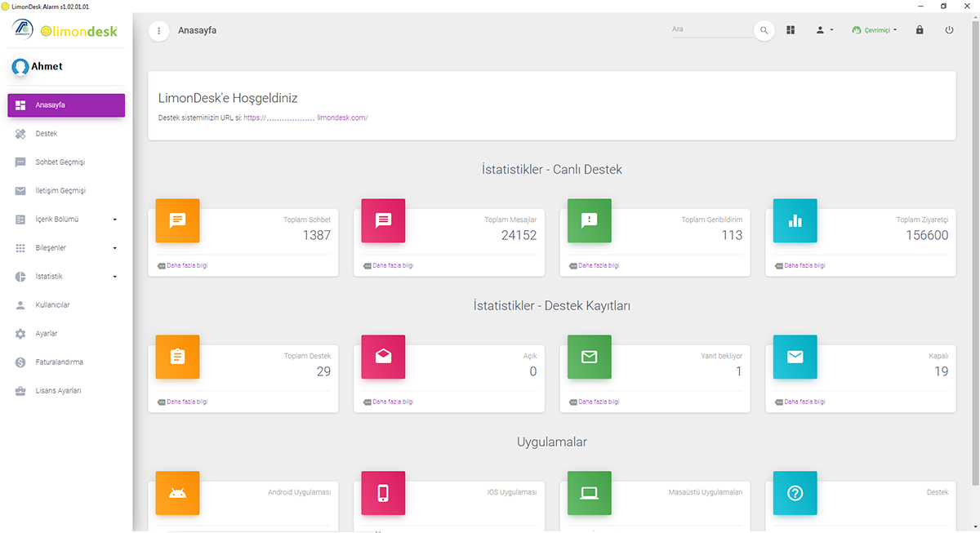The height and width of the screenshot is (533, 980).
Task: Click the teal Toplam Ziyaretçi chart icon
Action: pos(795,220)
